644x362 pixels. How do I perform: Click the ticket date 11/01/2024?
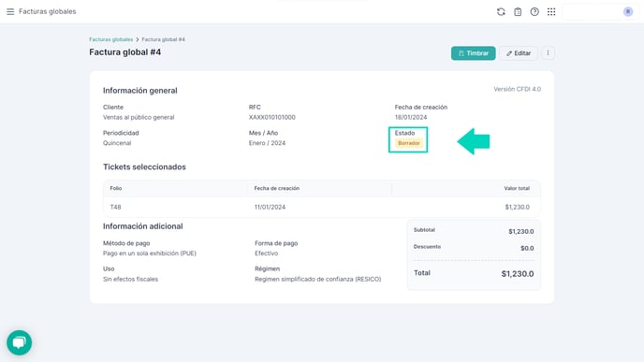(x=270, y=208)
